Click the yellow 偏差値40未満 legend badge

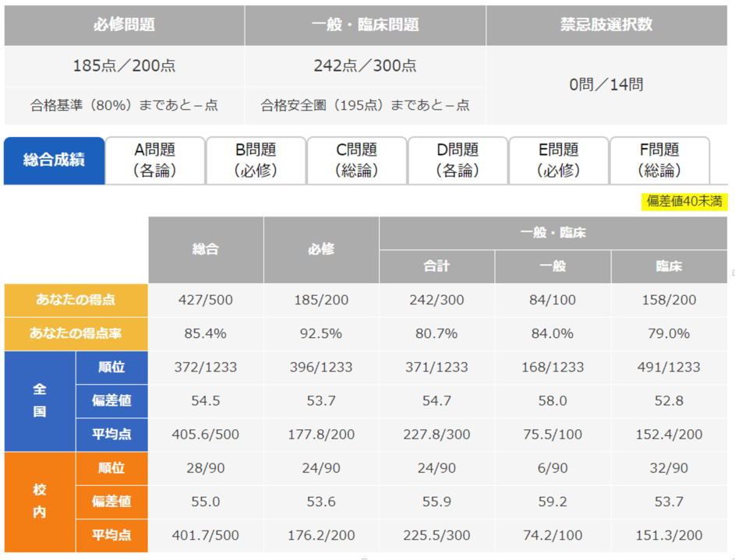(x=684, y=202)
